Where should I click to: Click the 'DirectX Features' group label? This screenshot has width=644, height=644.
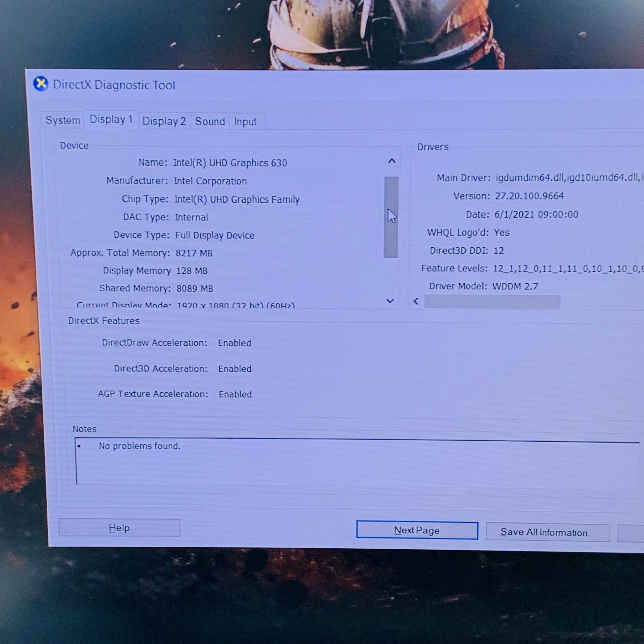104,321
